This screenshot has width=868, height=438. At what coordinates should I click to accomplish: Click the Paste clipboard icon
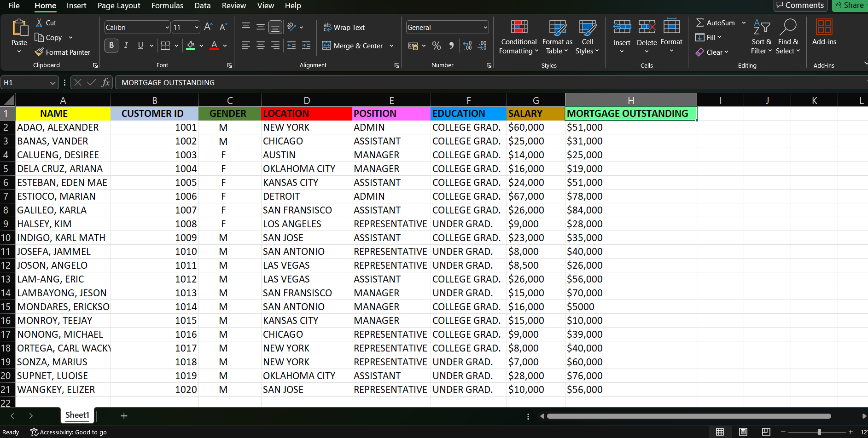pos(19,28)
